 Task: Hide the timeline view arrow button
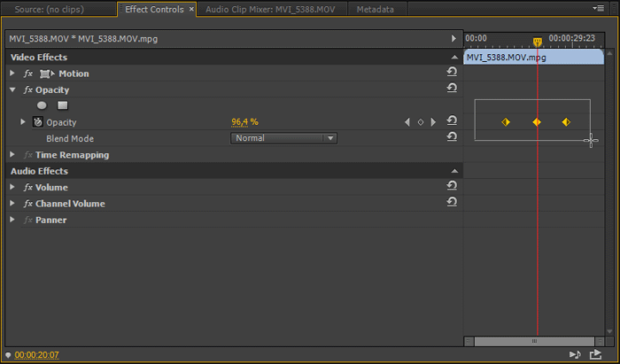point(453,38)
